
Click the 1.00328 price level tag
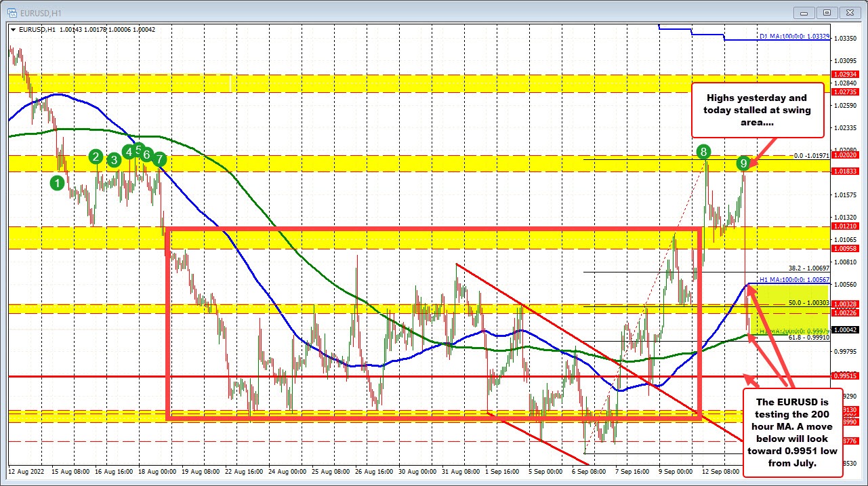tap(844, 304)
